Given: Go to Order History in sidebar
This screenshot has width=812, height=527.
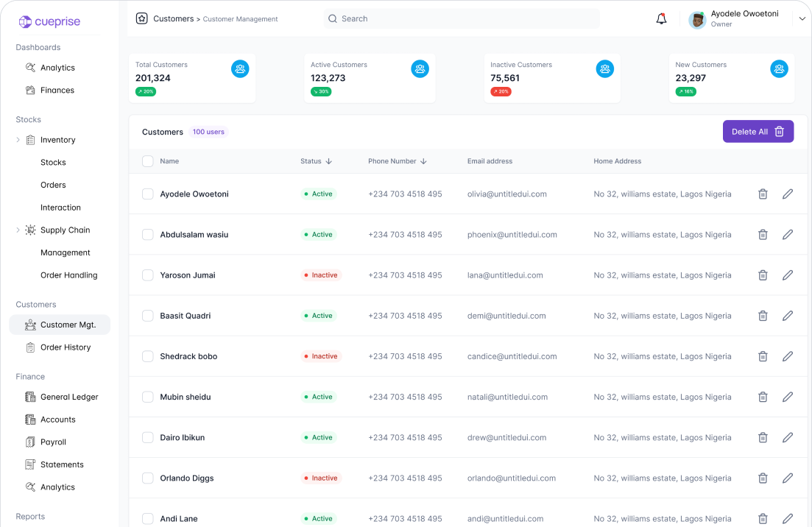Looking at the screenshot, I should (x=65, y=347).
